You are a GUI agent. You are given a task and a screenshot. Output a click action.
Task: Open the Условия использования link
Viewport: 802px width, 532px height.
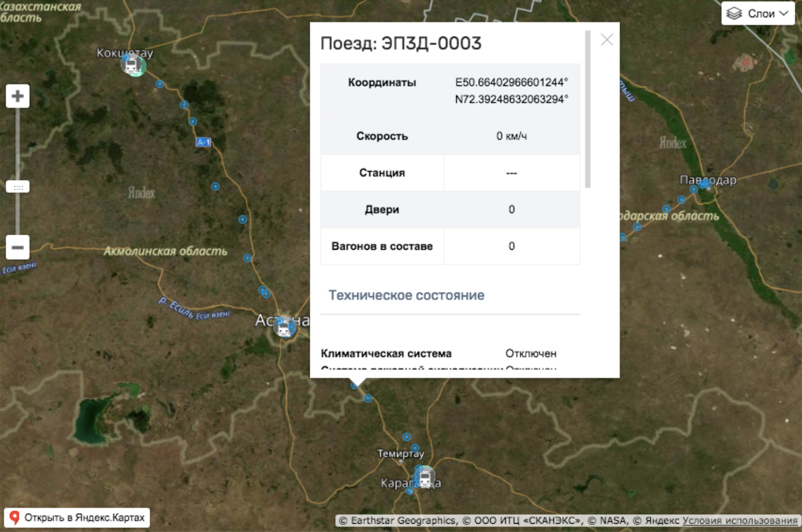point(740,521)
